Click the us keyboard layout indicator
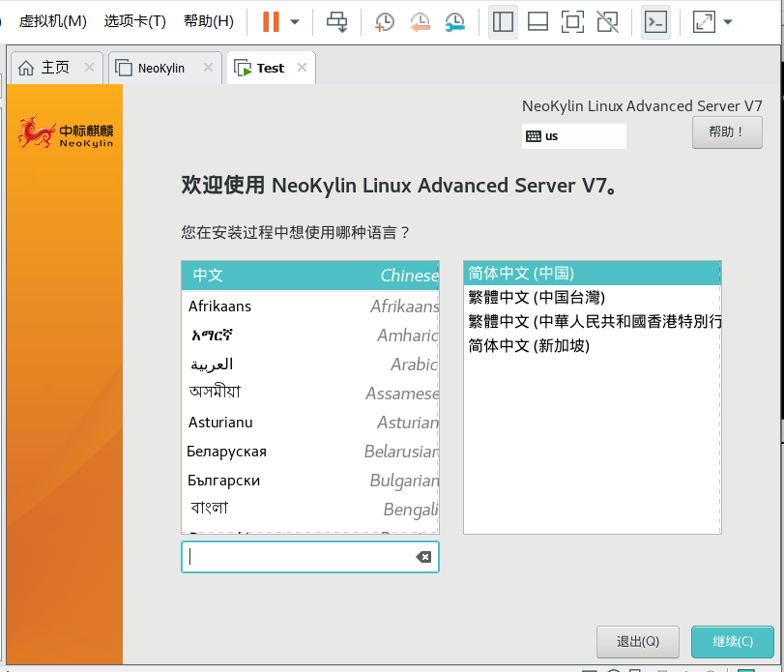 tap(573, 136)
